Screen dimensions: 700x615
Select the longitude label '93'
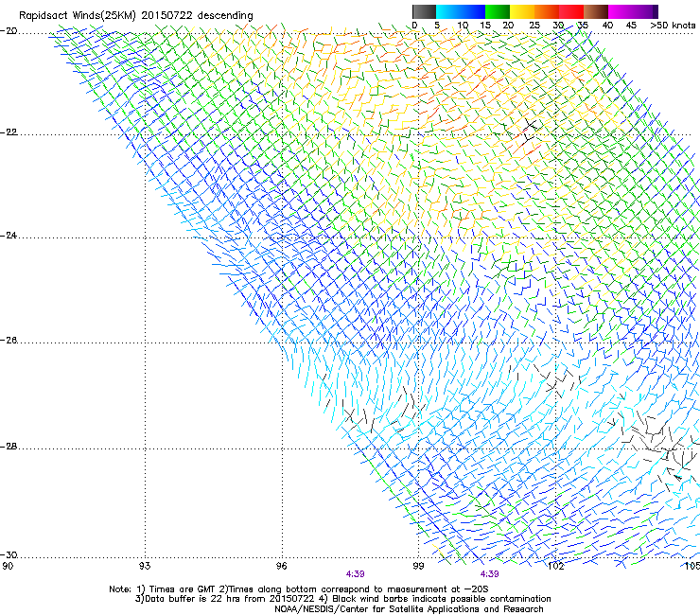[x=145, y=566]
